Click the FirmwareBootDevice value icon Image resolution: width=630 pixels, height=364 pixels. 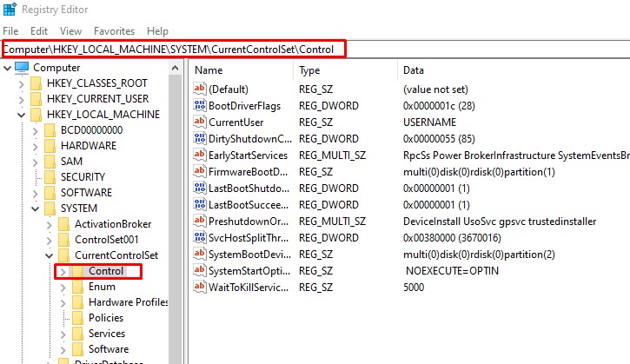[200, 171]
